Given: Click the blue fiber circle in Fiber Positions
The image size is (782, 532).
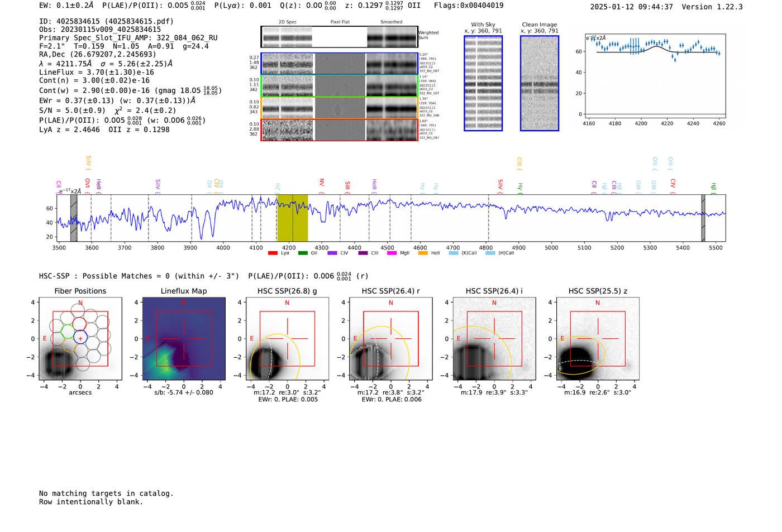Looking at the screenshot, I should tap(80, 337).
